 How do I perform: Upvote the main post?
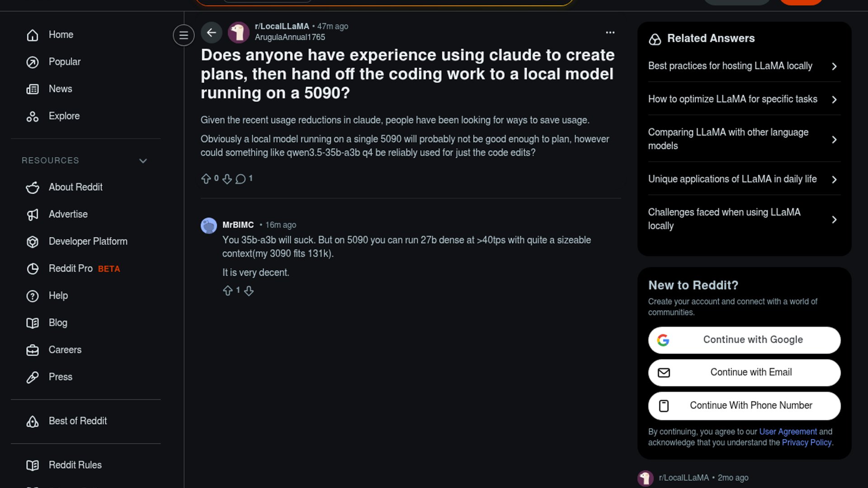point(206,179)
